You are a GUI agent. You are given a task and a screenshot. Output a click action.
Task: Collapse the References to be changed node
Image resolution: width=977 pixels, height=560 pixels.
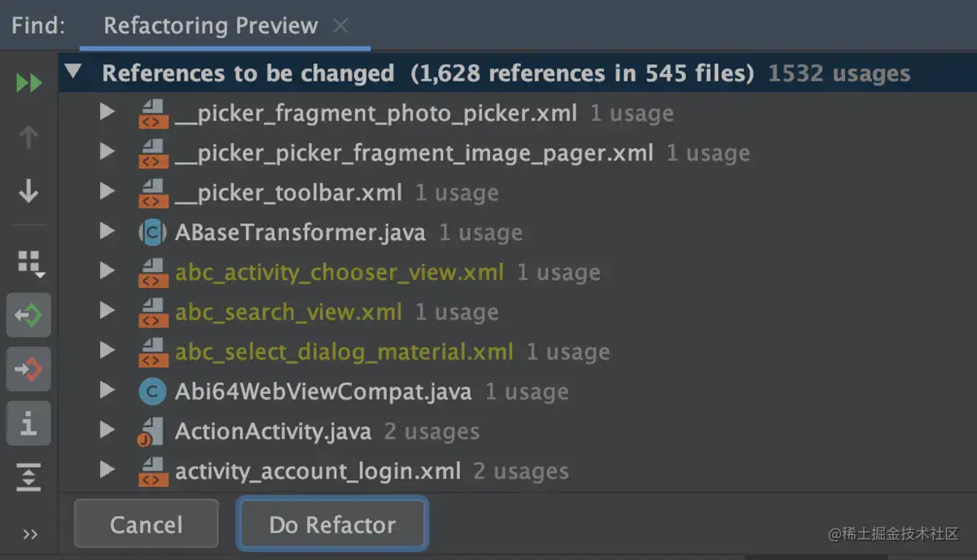(x=74, y=72)
